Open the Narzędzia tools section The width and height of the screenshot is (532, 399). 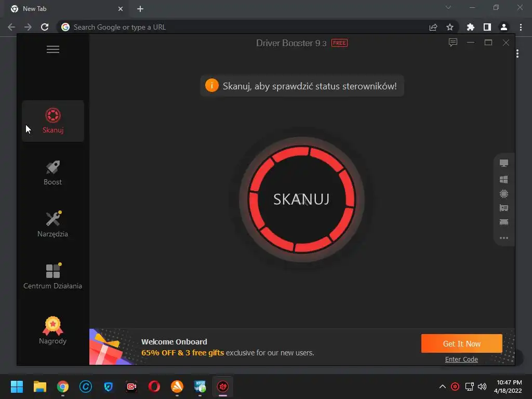[x=52, y=224]
